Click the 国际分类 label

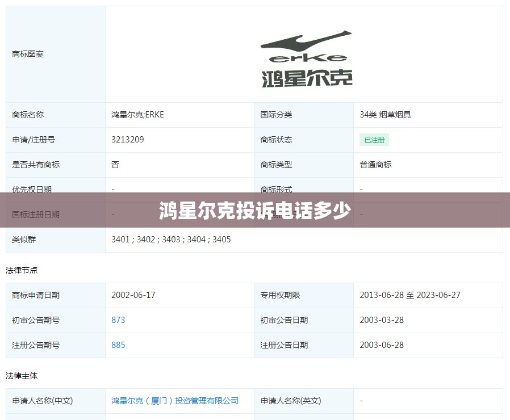click(276, 115)
